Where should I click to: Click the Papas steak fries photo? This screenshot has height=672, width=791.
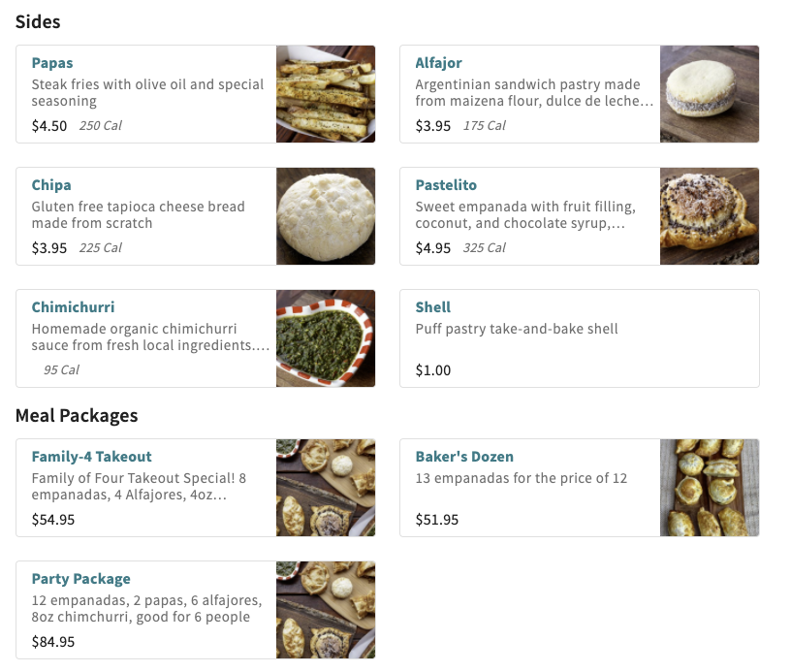[326, 94]
